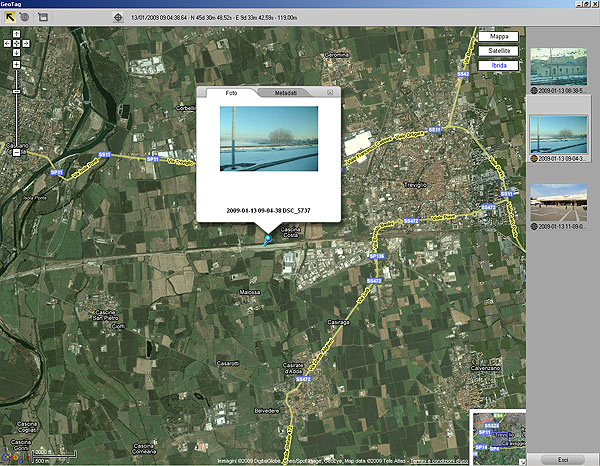The width and height of the screenshot is (600, 466).
Task: Select the 2009-01-13 08-38 building thumbnail
Action: (x=558, y=67)
